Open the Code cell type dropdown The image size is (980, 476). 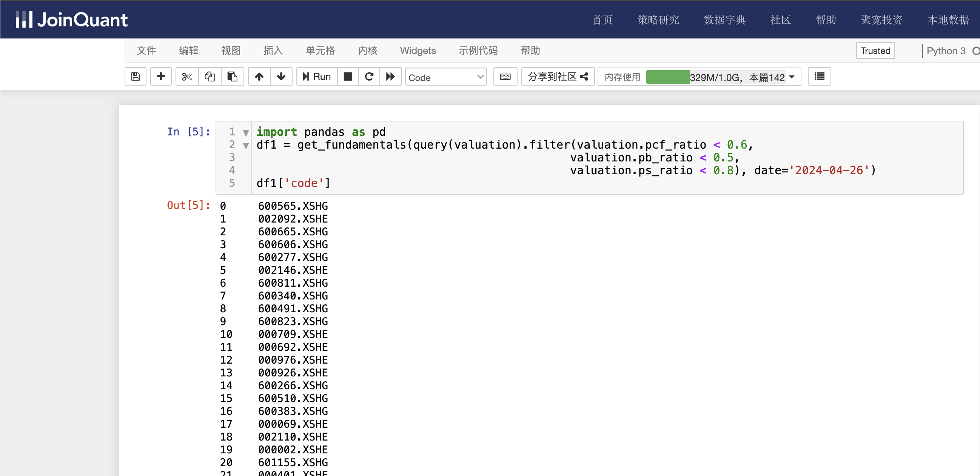coord(445,77)
